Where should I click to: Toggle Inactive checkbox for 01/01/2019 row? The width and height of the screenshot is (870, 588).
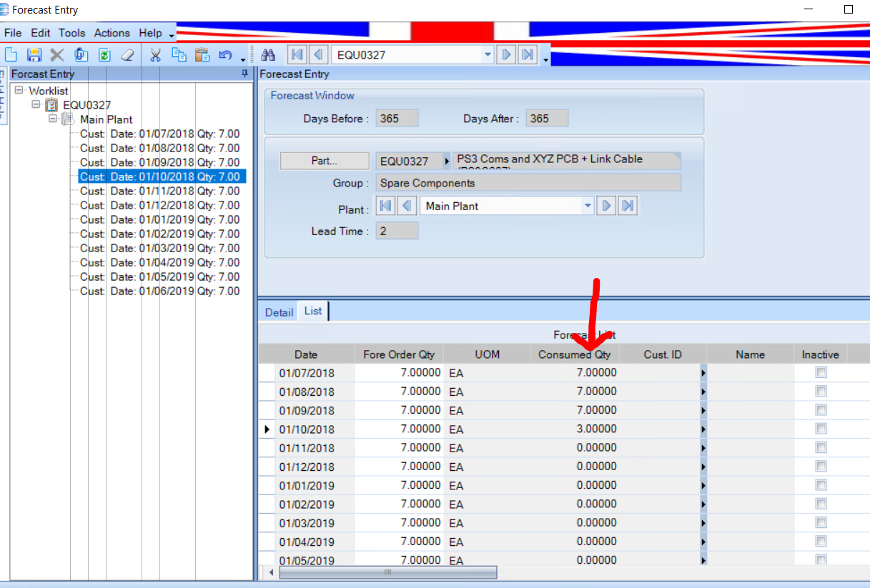point(821,485)
